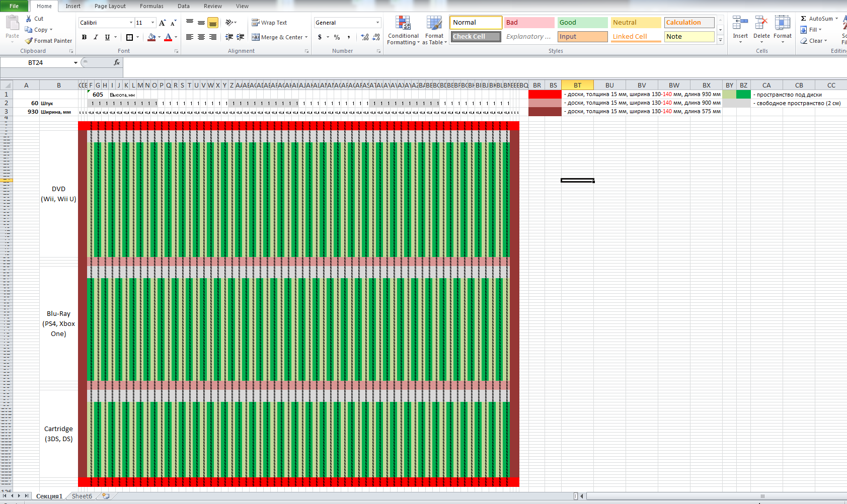The width and height of the screenshot is (847, 504).
Task: Expand the number format General dropdown
Action: click(x=377, y=23)
